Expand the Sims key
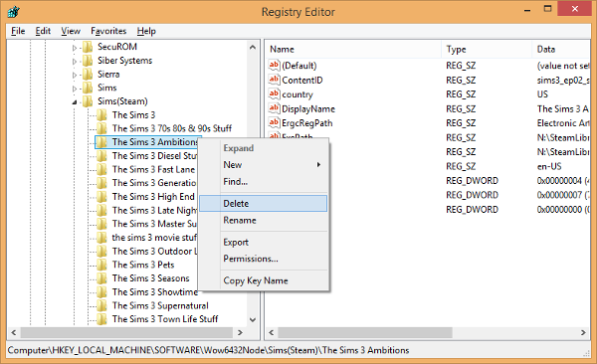 click(75, 89)
